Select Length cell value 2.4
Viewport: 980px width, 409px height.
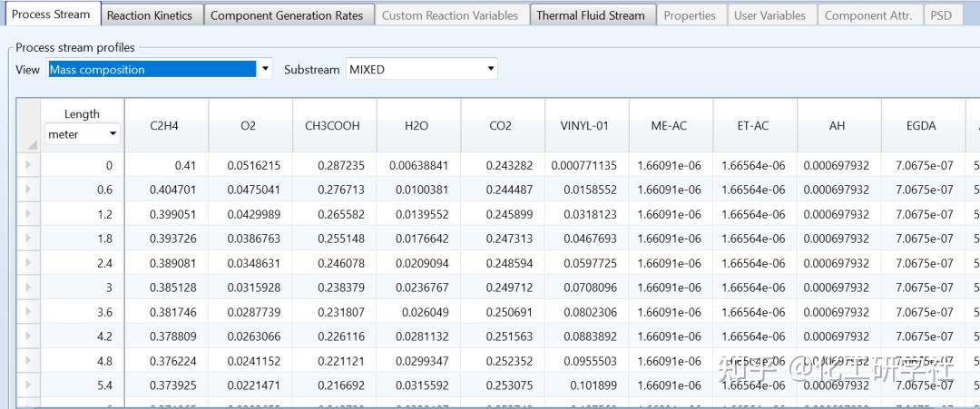coord(83,263)
